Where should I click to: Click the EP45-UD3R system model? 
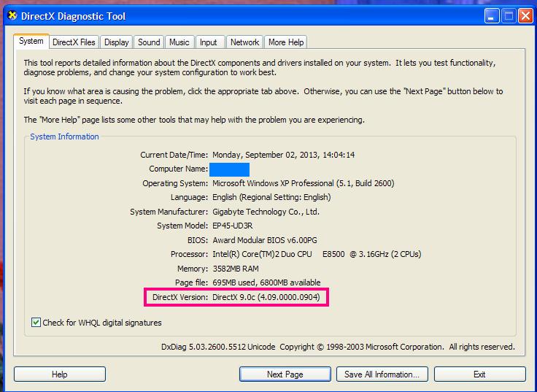coord(233,226)
